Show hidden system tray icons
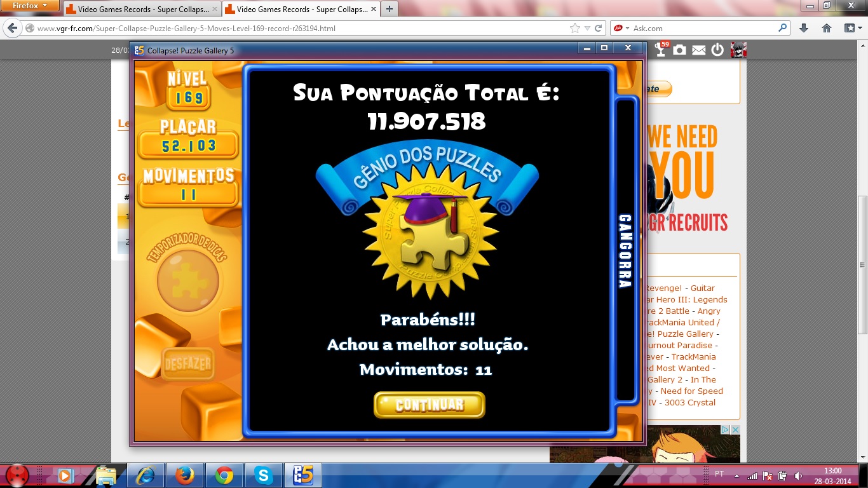 [x=737, y=475]
